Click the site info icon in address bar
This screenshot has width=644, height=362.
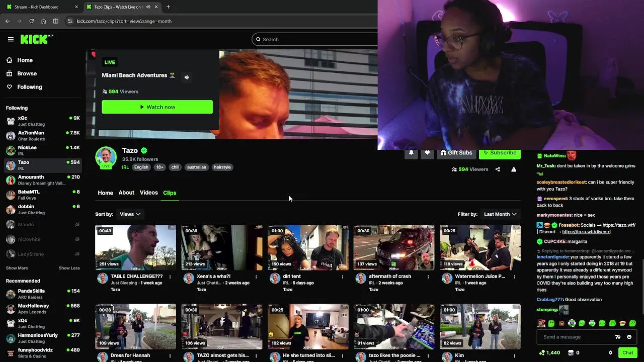(x=70, y=21)
